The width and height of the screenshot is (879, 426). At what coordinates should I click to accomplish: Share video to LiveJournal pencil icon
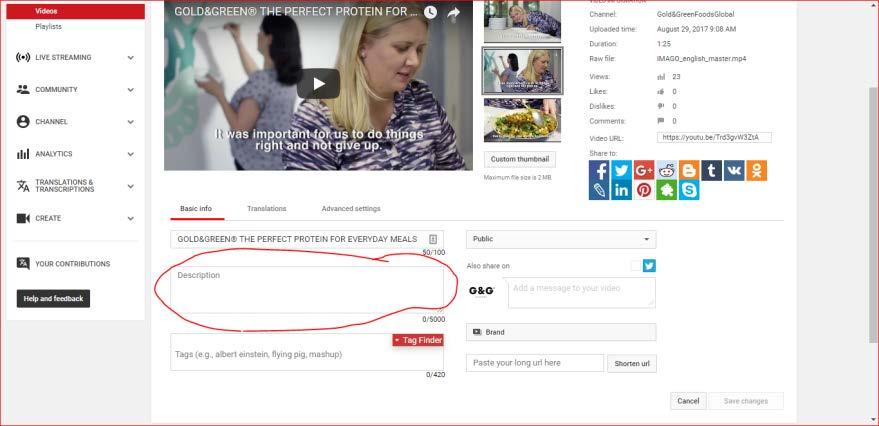tap(599, 190)
